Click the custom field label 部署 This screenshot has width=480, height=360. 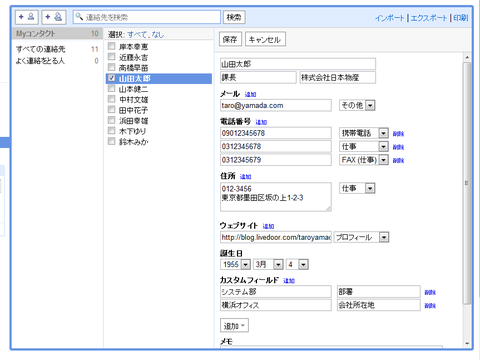[x=379, y=292]
